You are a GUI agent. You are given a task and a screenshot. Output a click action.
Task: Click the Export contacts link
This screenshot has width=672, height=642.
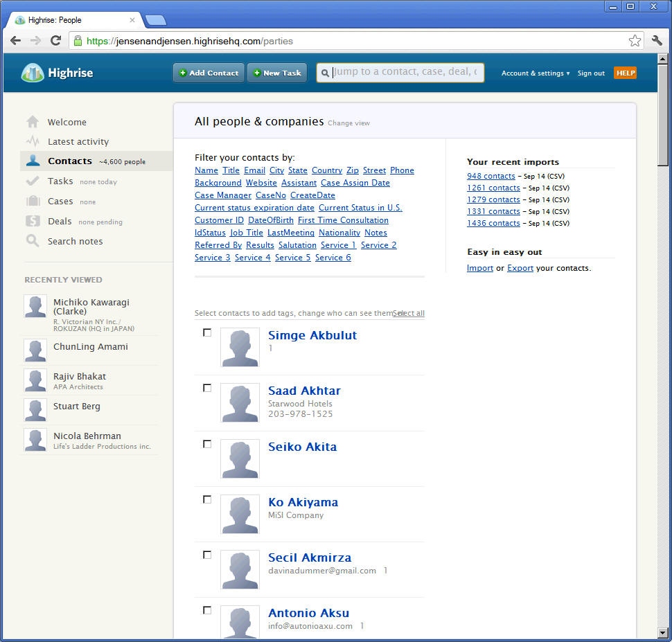point(520,268)
